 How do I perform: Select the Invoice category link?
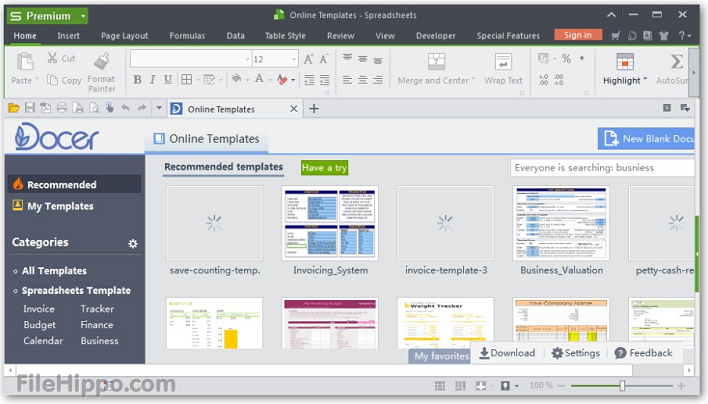point(39,309)
